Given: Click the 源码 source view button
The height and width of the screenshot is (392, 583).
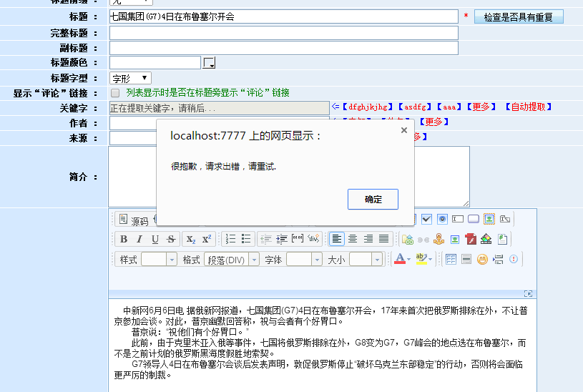Looking at the screenshot, I should click(133, 220).
